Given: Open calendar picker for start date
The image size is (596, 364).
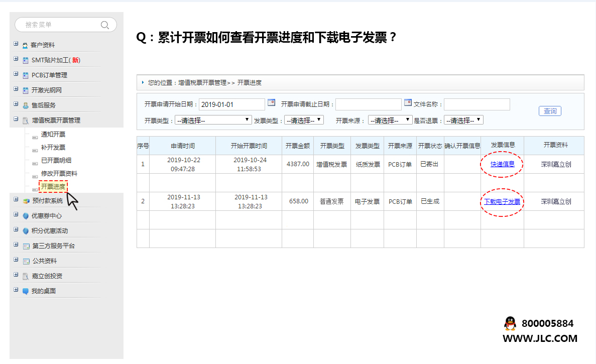Looking at the screenshot, I should 271,102.
